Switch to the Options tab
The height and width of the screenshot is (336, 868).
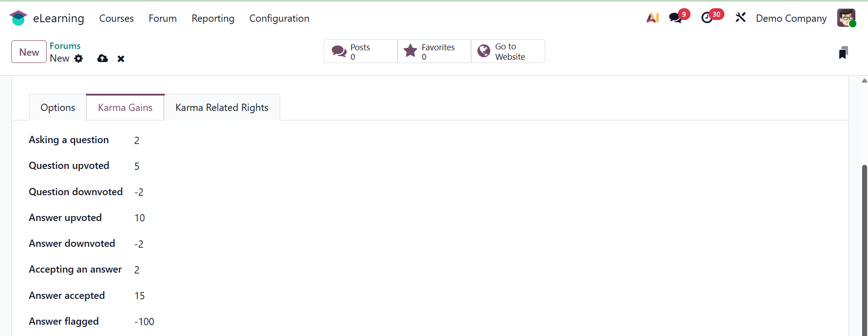tap(58, 108)
